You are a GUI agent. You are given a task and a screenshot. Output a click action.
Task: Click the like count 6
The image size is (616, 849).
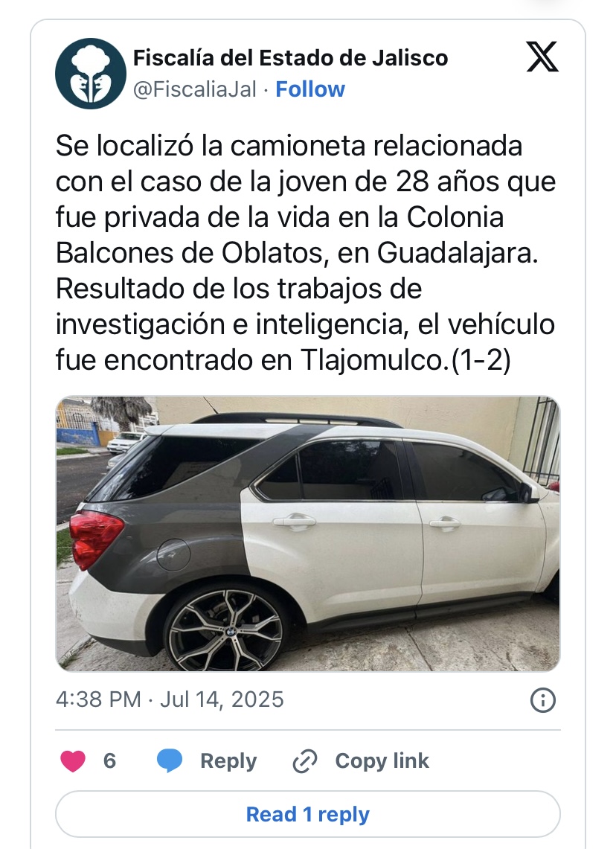coord(109,760)
